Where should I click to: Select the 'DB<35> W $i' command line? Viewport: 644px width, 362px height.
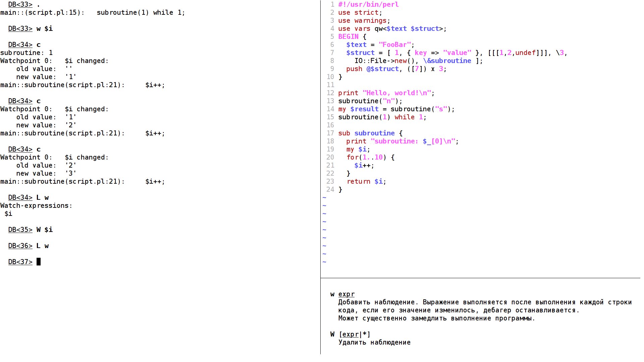coord(31,230)
